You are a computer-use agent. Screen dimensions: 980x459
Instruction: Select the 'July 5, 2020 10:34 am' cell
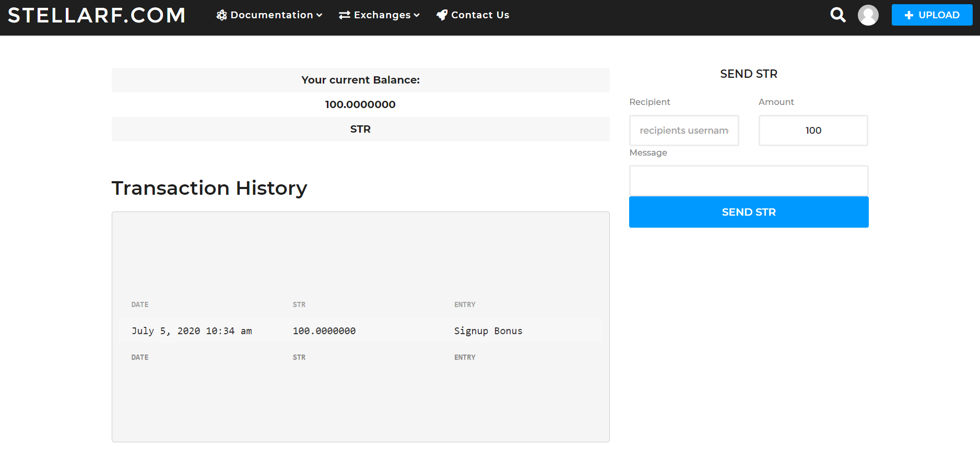click(x=192, y=331)
